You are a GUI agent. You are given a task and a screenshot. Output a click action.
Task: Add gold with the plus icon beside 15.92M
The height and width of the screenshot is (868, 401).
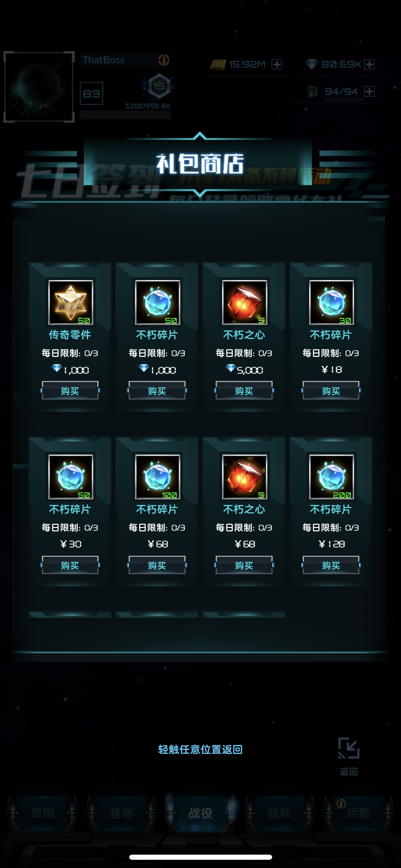(277, 64)
